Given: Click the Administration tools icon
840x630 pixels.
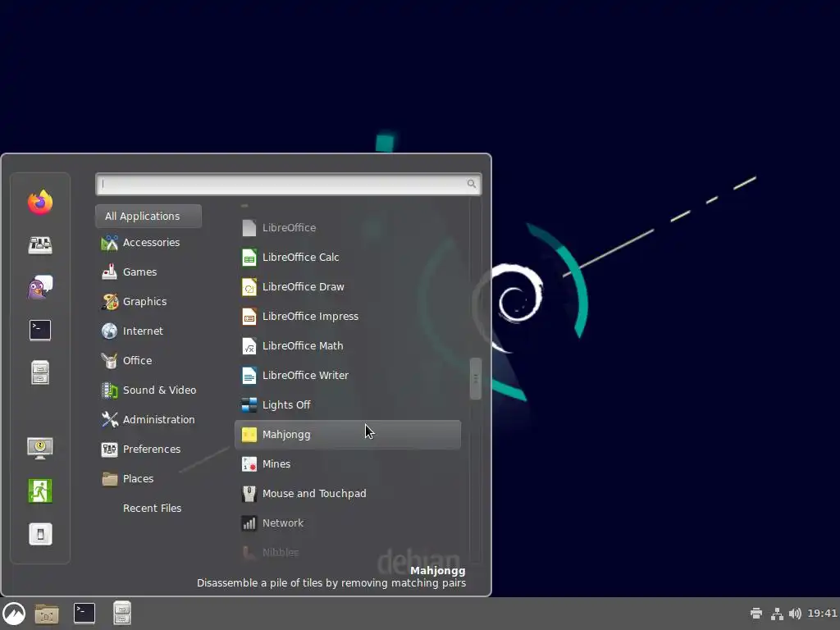Looking at the screenshot, I should coord(109,419).
